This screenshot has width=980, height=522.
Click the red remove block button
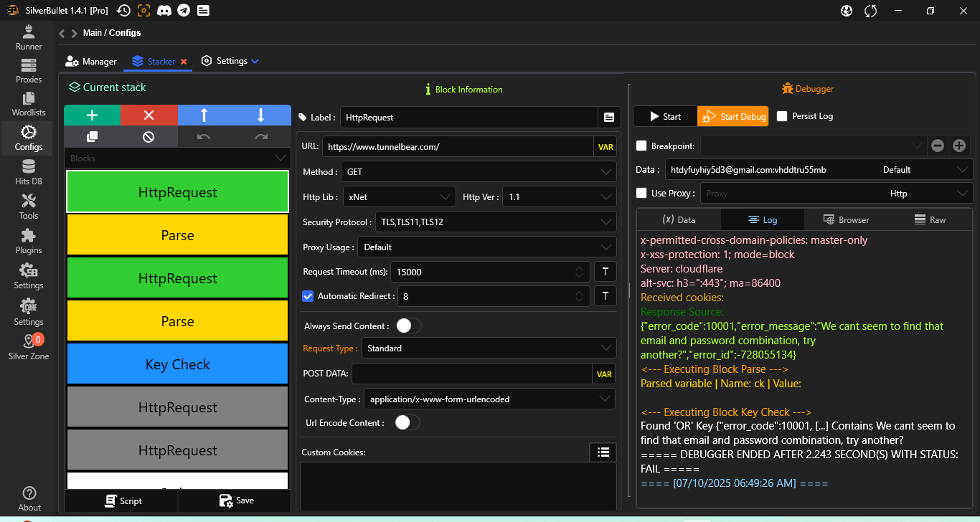[149, 115]
